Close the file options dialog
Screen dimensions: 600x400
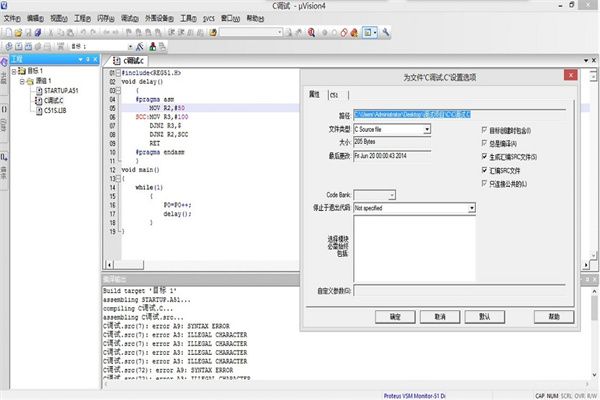[571, 75]
